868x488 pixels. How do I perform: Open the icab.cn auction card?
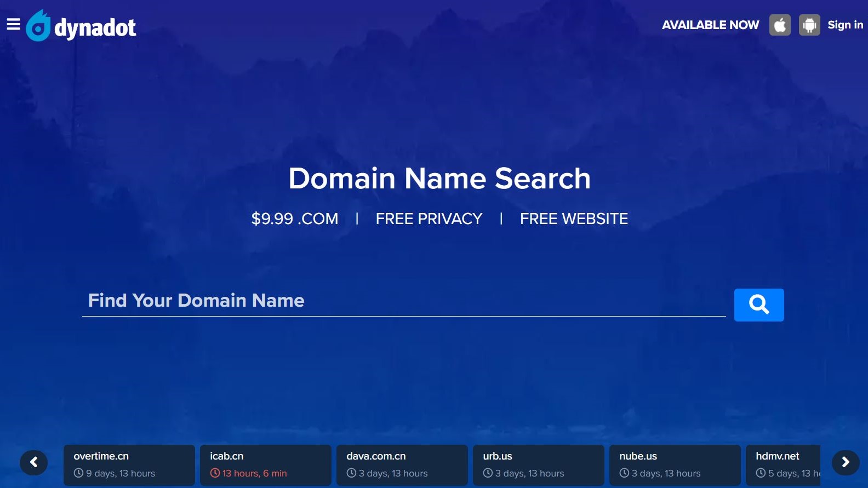pos(265,464)
